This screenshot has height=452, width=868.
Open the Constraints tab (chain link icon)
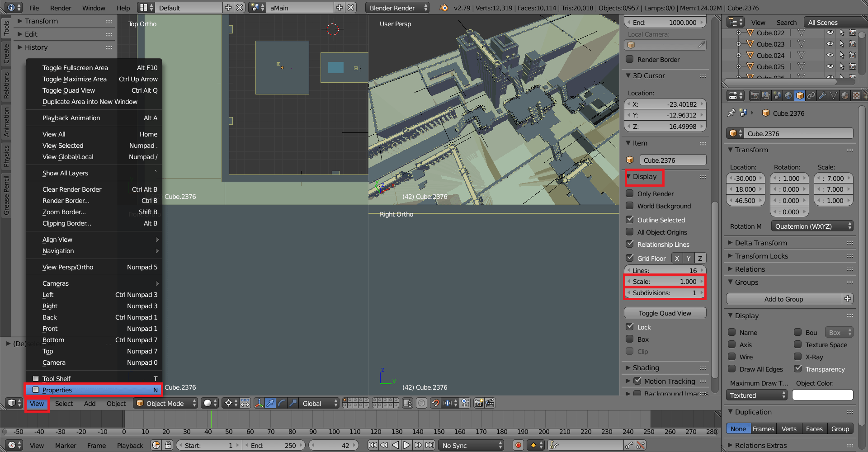pyautogui.click(x=811, y=95)
